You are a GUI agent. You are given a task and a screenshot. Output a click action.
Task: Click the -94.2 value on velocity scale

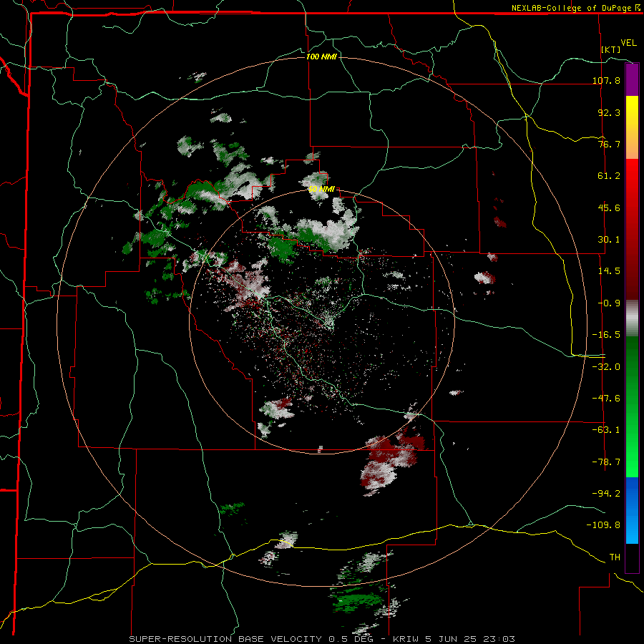click(x=606, y=494)
